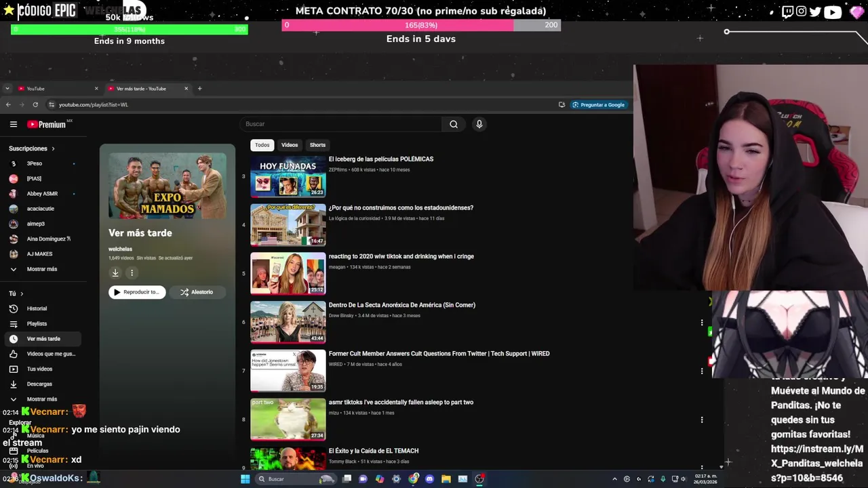Open Task View on the taskbar
The height and width of the screenshot is (488, 868).
[x=347, y=479]
